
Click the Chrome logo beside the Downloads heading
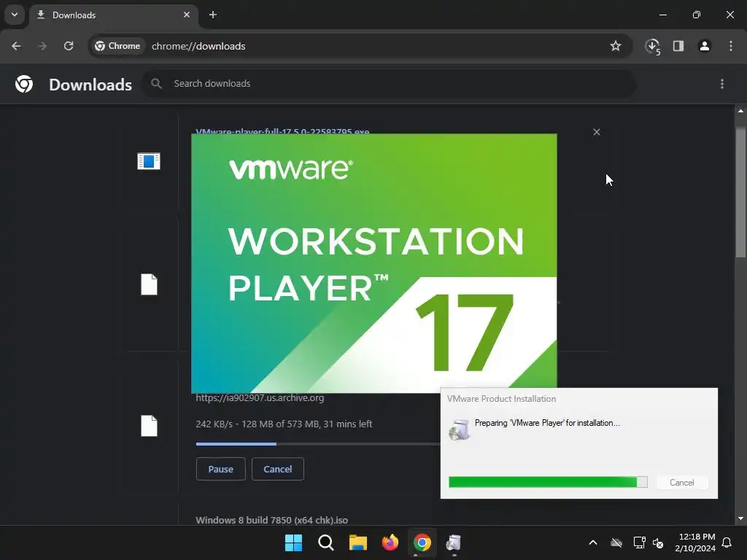pos(24,84)
